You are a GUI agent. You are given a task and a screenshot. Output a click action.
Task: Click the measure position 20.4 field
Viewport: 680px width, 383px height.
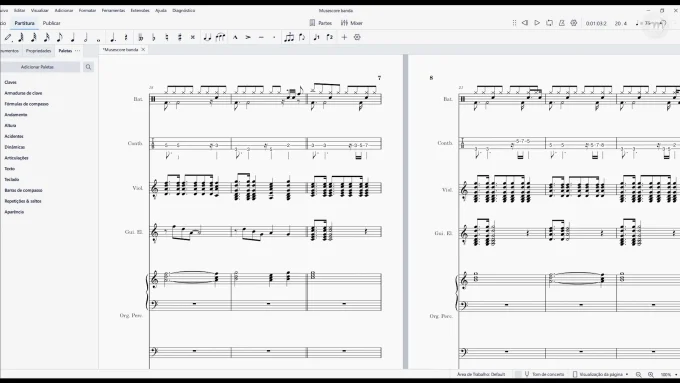click(x=621, y=23)
